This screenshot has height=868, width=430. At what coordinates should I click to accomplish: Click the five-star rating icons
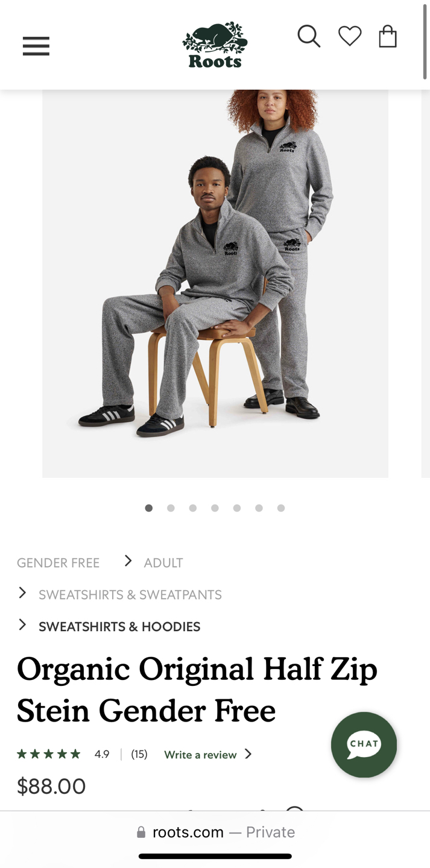click(49, 754)
